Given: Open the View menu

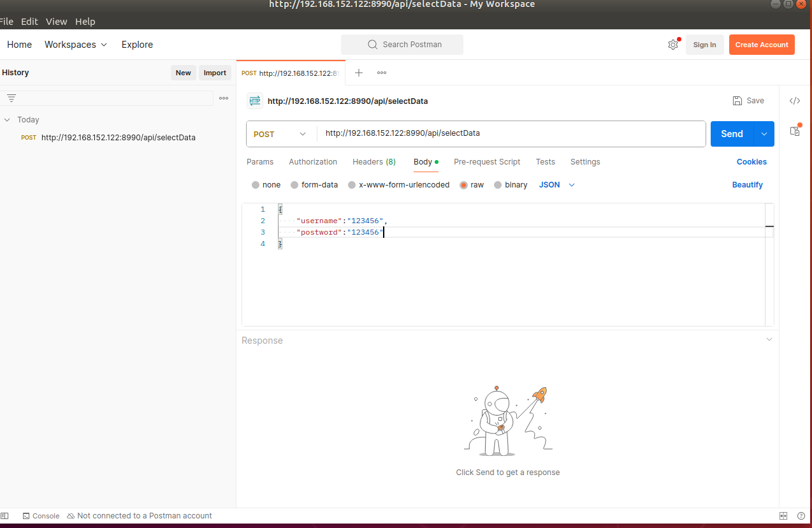Looking at the screenshot, I should pyautogui.click(x=56, y=22).
